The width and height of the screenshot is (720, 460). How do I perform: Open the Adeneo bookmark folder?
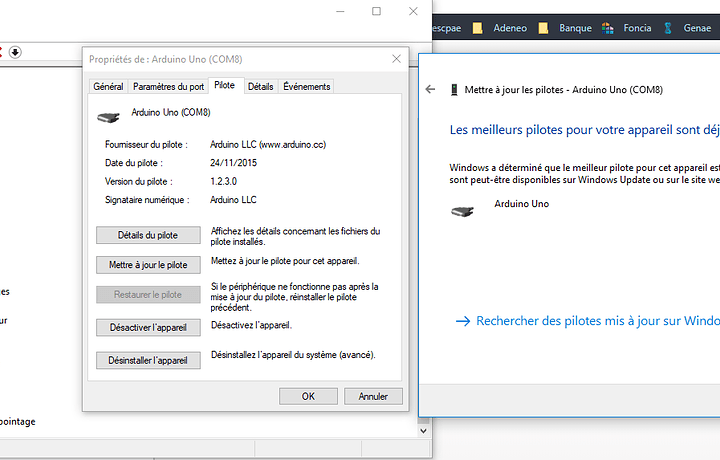coord(500,28)
